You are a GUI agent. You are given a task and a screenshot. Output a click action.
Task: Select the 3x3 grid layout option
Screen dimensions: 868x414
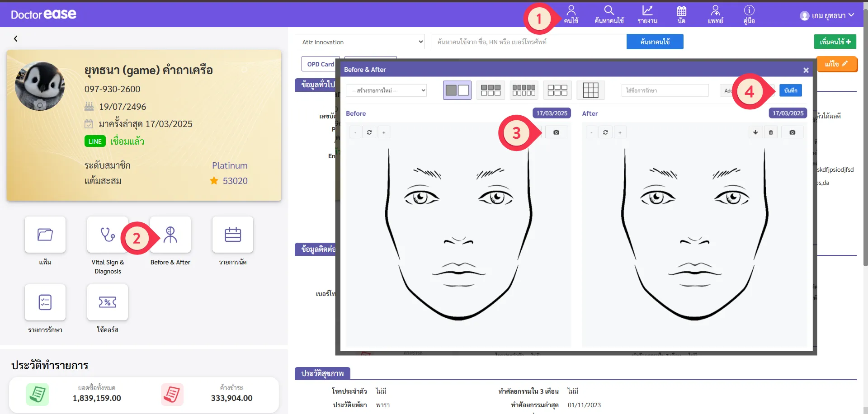coord(590,90)
